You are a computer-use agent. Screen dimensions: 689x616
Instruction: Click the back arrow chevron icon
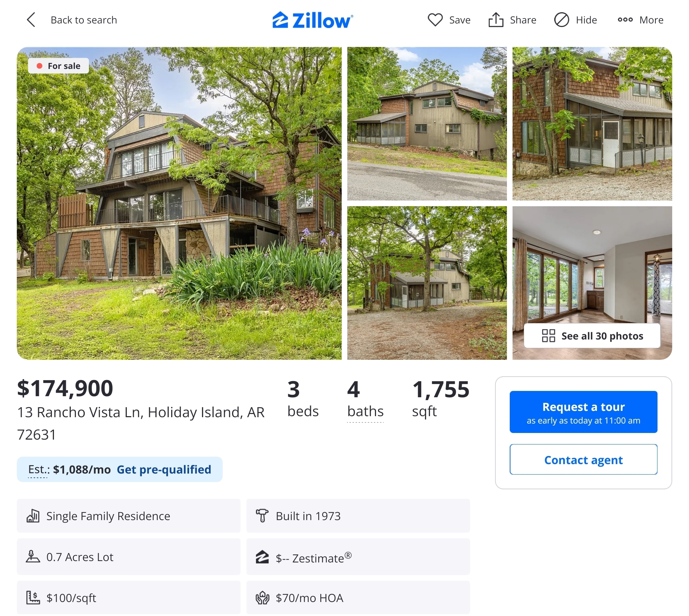point(31,20)
